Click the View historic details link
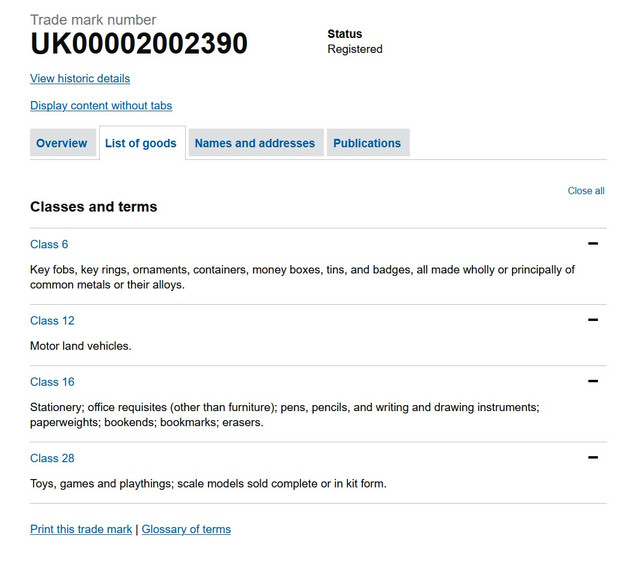 pos(80,78)
